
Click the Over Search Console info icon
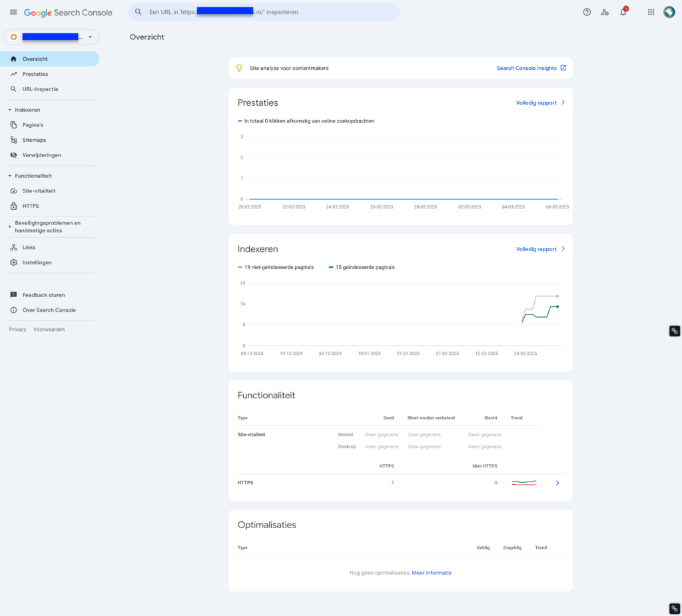point(13,310)
